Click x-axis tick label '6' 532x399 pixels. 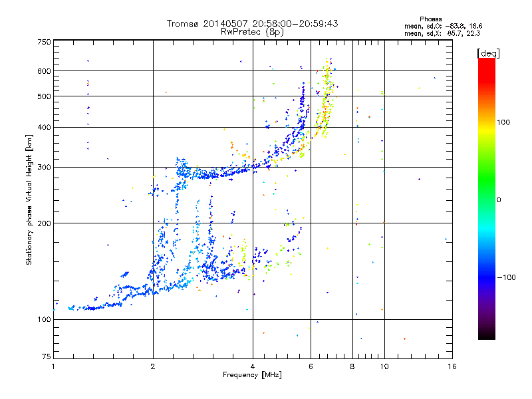311,366
